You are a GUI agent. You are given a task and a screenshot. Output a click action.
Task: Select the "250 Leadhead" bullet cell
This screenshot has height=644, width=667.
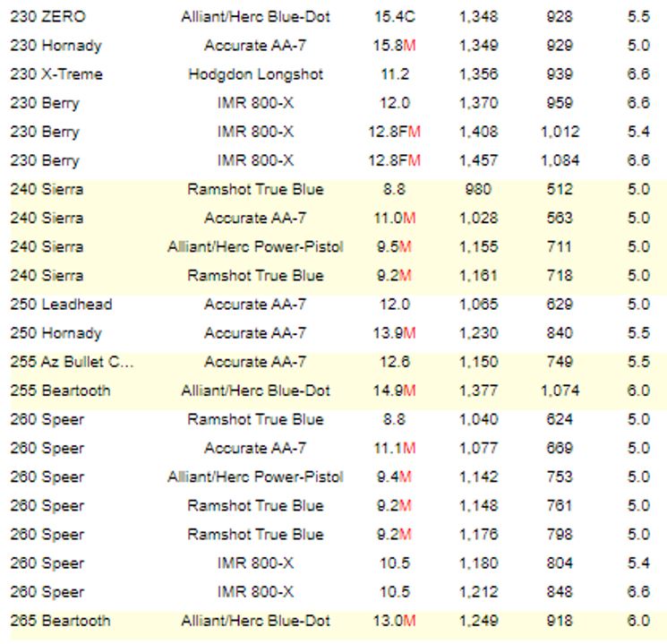click(x=61, y=305)
